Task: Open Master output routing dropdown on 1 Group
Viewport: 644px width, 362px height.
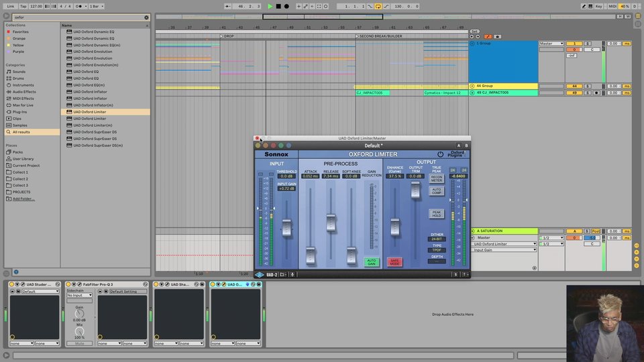Action: 551,44
